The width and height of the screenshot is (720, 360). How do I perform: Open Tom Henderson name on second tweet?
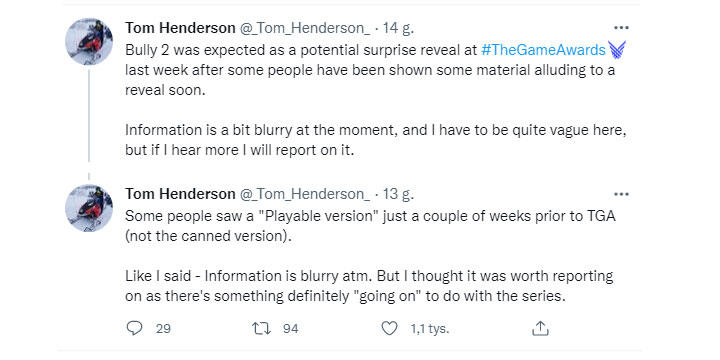point(180,194)
